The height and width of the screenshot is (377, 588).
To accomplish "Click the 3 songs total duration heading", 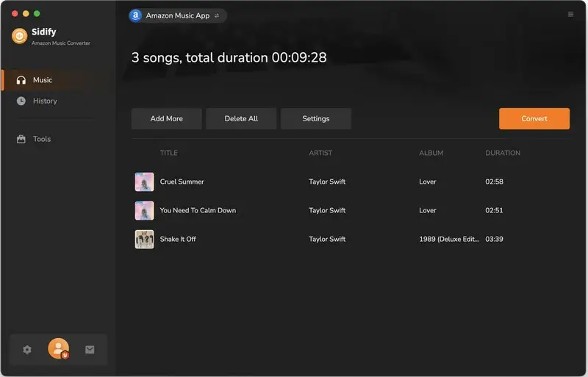I will (x=229, y=57).
